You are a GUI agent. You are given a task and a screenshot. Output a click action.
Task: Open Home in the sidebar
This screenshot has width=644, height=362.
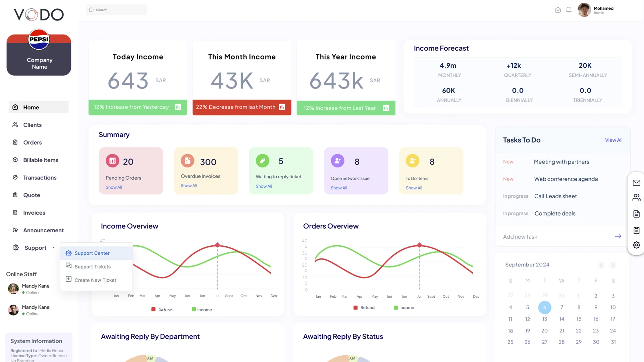[x=39, y=107]
